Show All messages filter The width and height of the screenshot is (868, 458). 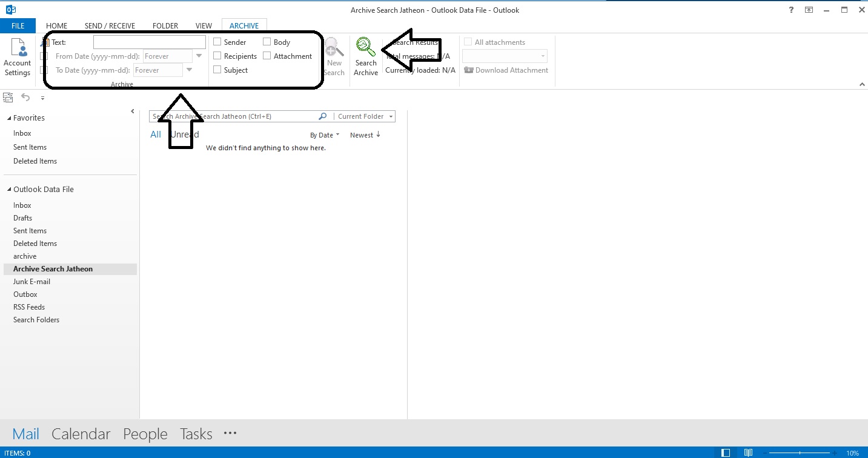click(x=156, y=134)
